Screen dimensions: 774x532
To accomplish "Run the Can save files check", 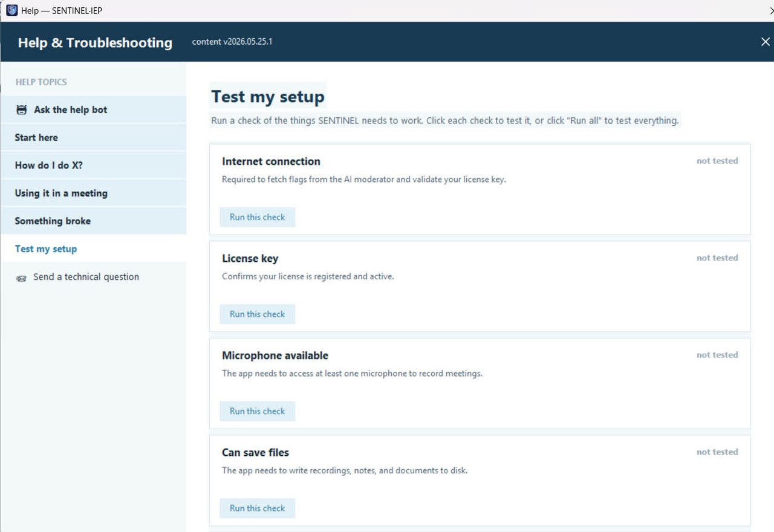I will (257, 508).
